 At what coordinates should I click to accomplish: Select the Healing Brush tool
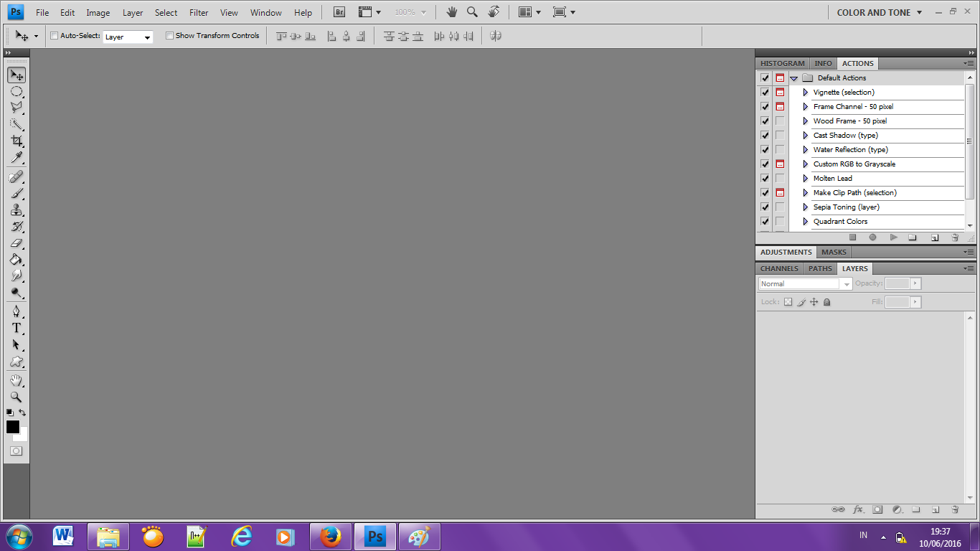[17, 176]
